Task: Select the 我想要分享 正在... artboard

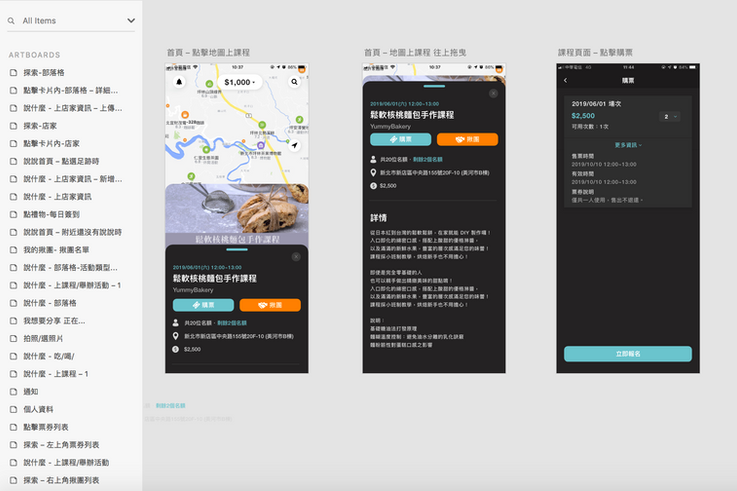Action: point(54,321)
